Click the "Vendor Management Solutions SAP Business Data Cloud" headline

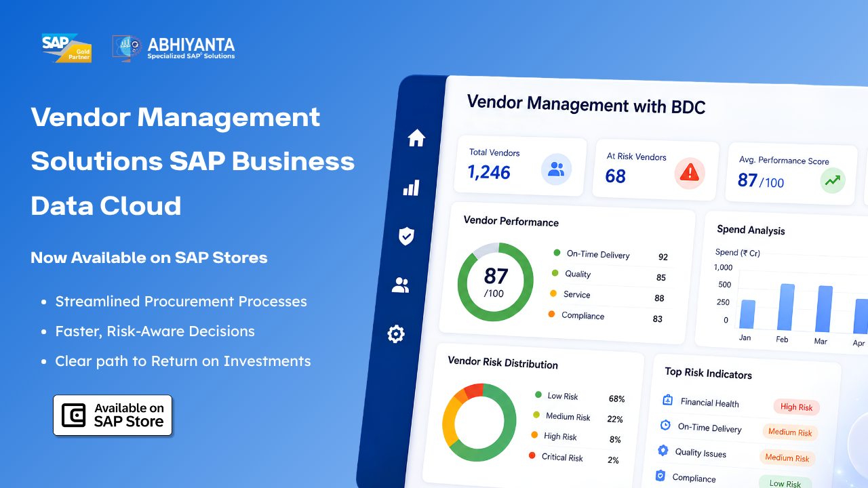click(x=193, y=161)
